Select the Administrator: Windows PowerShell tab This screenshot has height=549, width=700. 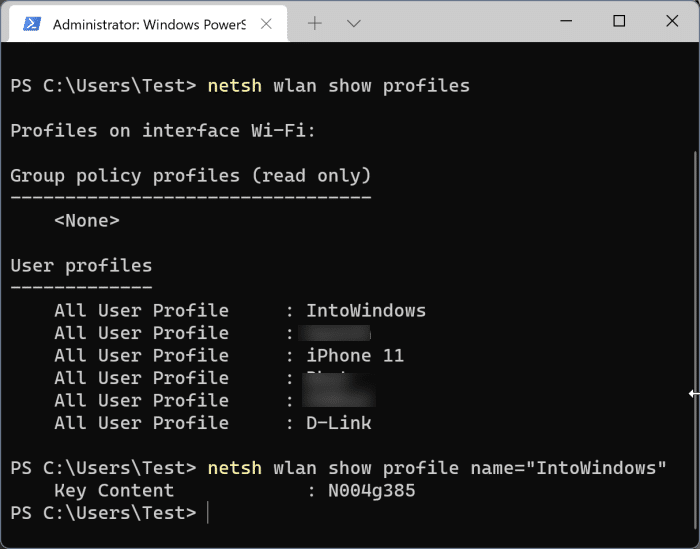pos(147,24)
